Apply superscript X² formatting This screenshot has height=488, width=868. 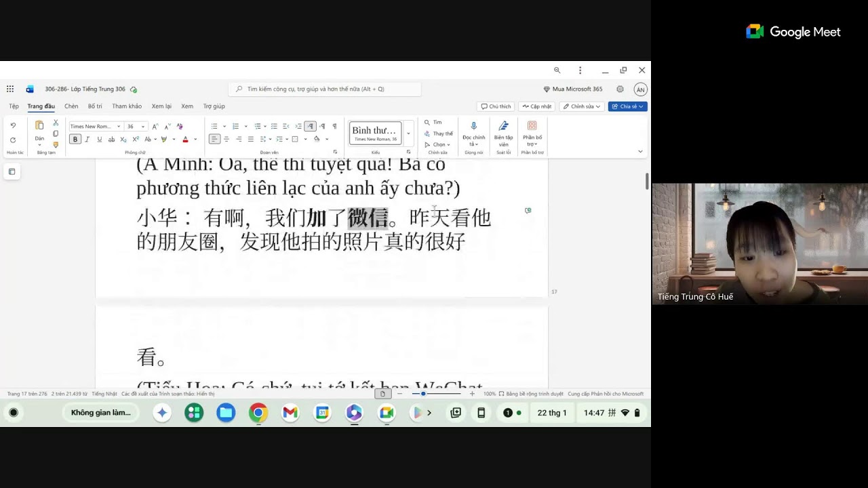[x=136, y=139]
